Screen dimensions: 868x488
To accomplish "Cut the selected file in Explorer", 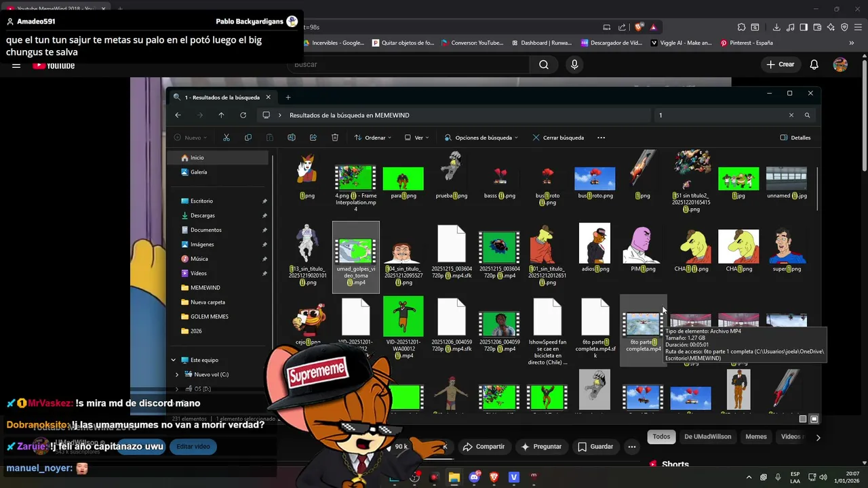I will (226, 138).
